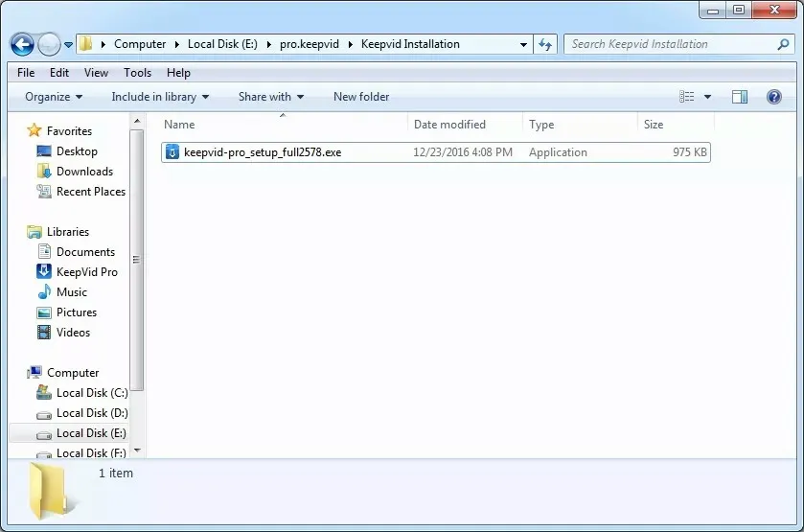Open the Include in library dropdown
The image size is (804, 532).
(x=160, y=97)
